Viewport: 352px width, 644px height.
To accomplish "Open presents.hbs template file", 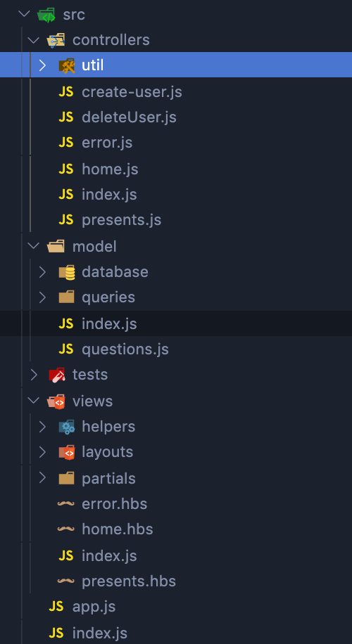I will click(x=129, y=581).
